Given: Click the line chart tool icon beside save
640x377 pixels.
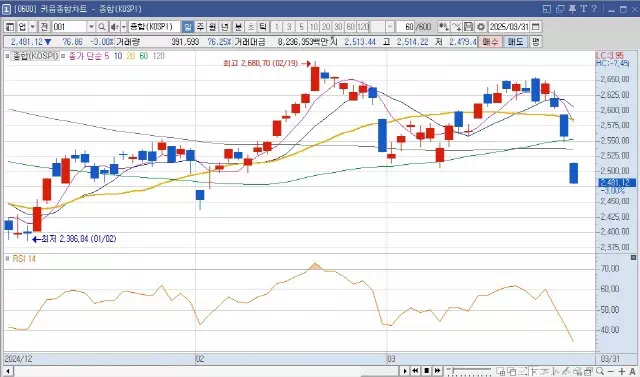Looking at the screenshot, I should point(457,27).
